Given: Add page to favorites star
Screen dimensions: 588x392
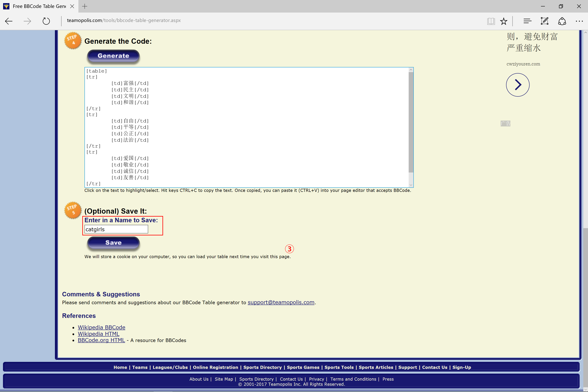Looking at the screenshot, I should pos(504,21).
